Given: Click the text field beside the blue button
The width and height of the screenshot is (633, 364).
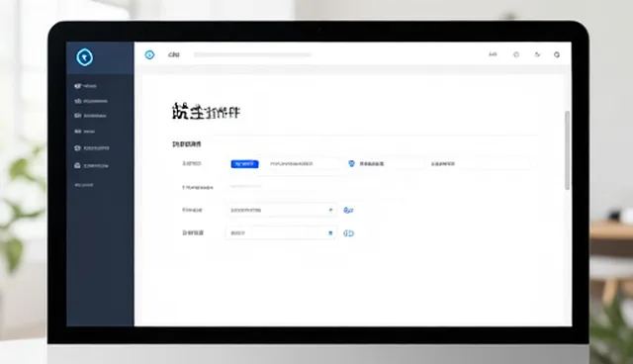Looking at the screenshot, I should [304, 164].
